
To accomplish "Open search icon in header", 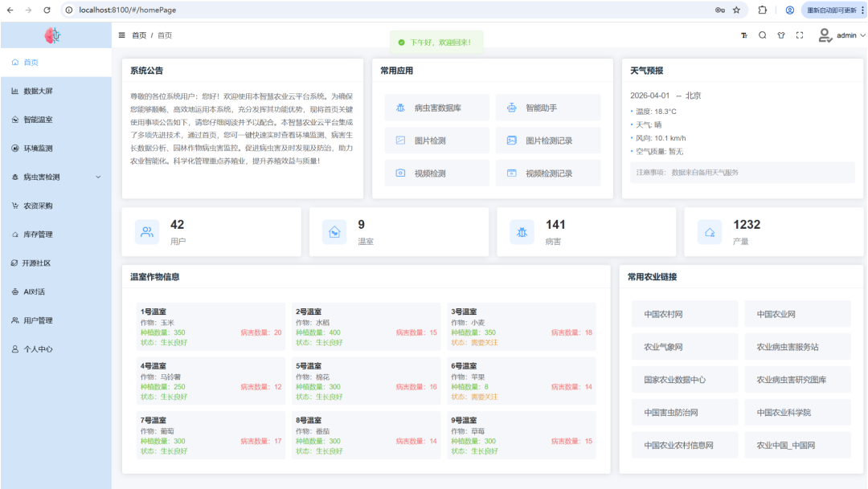I will (762, 35).
